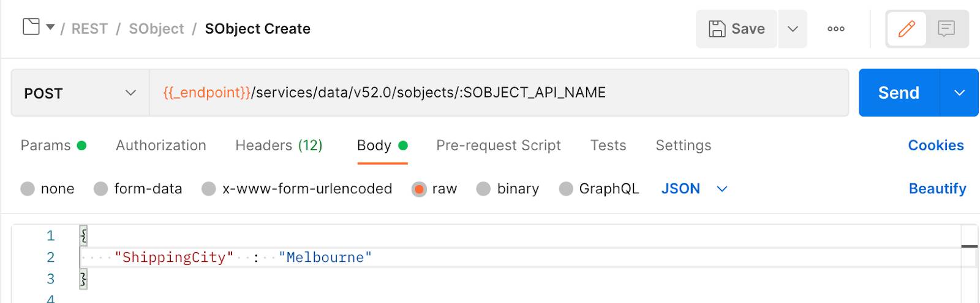Select the form-data radio option
This screenshot has width=980, height=303.
click(101, 188)
